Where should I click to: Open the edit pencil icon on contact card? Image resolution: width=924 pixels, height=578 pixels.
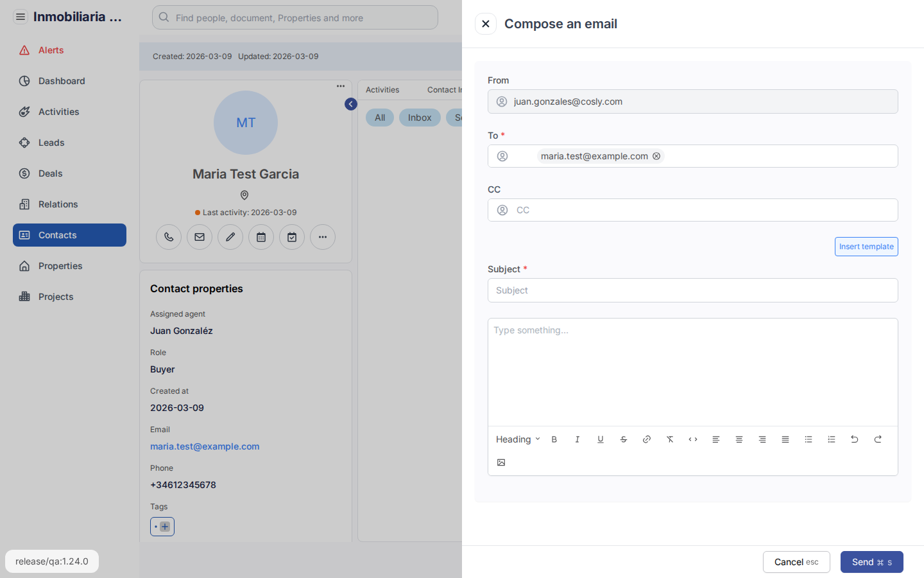click(x=230, y=237)
